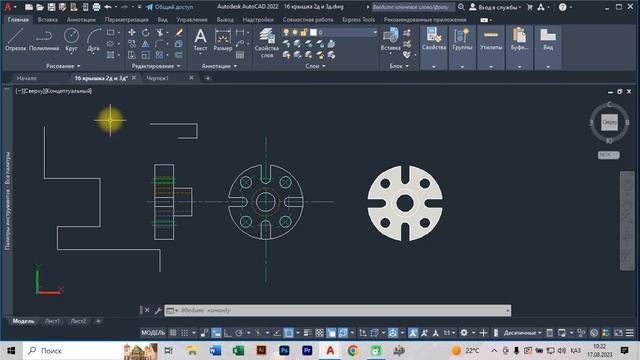The image size is (640, 360).
Task: Click the search magnifier icon in title bar
Action: pos(461,7)
